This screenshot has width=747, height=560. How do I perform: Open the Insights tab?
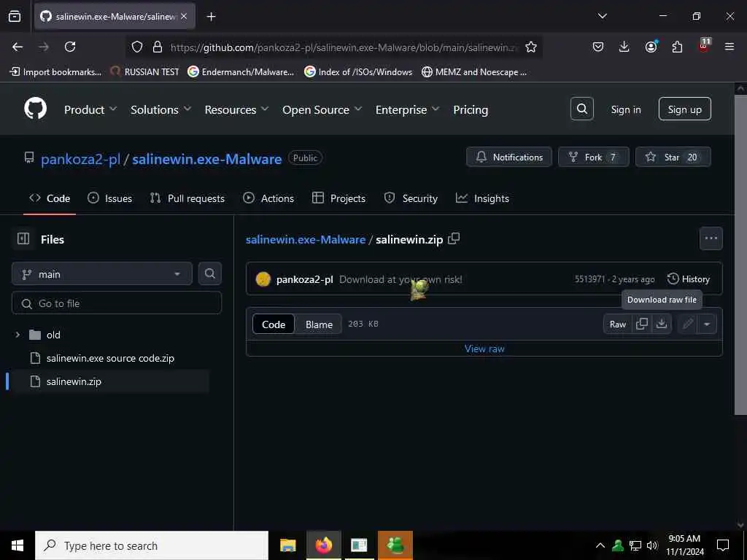pyautogui.click(x=482, y=198)
